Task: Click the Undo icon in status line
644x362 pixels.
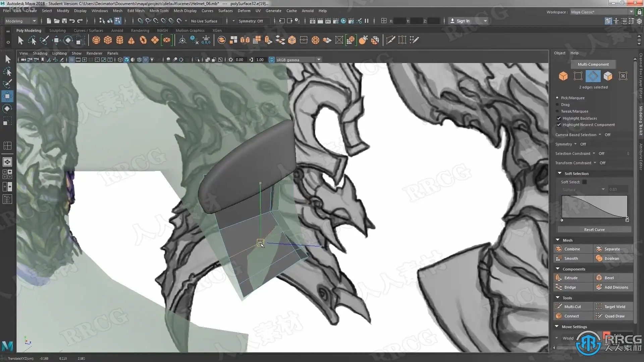Action: [x=72, y=21]
